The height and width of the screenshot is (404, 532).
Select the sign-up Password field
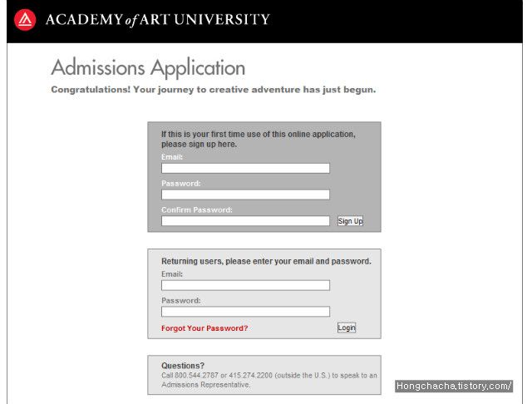click(245, 195)
